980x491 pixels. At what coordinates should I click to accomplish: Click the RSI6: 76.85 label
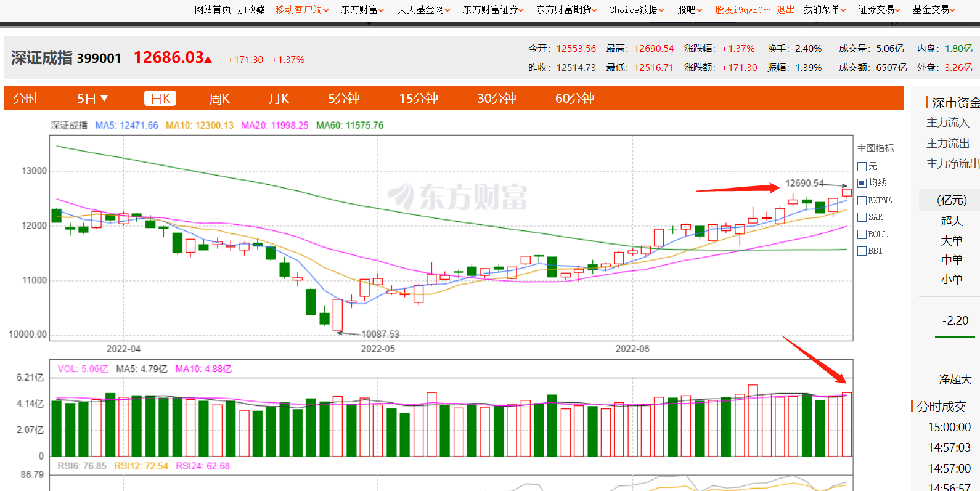(x=82, y=466)
